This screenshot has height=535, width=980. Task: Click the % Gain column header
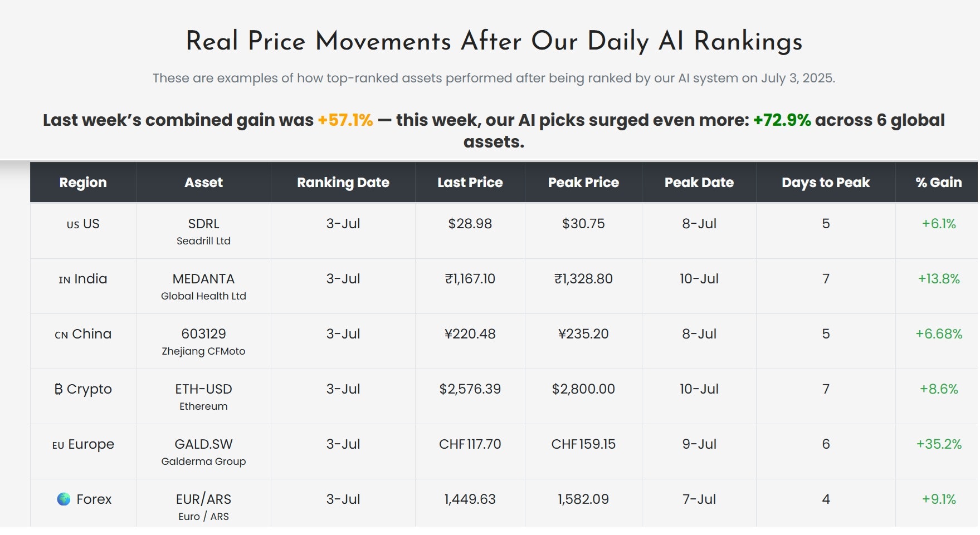[x=939, y=182]
